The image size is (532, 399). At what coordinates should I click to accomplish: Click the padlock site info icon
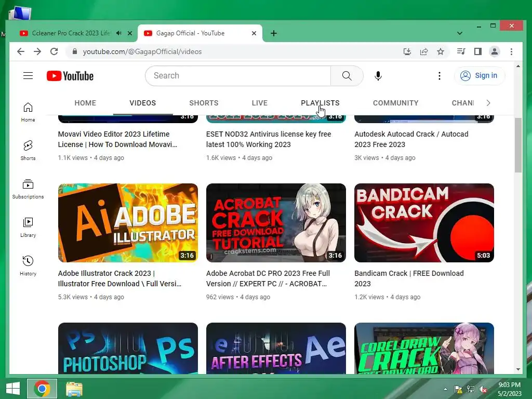75,51
